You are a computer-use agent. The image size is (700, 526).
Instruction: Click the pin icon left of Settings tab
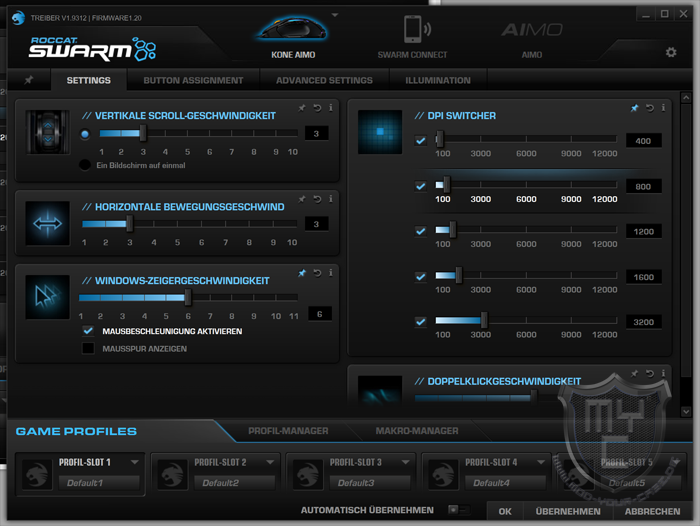point(29,80)
